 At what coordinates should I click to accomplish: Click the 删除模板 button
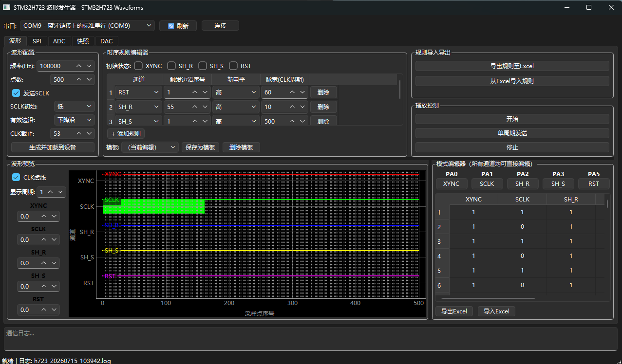coord(241,147)
